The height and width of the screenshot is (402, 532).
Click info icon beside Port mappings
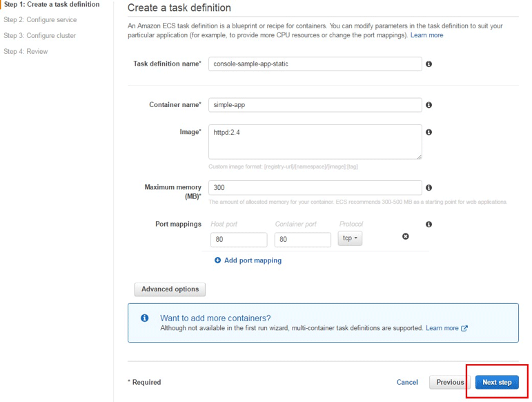pyautogui.click(x=429, y=224)
